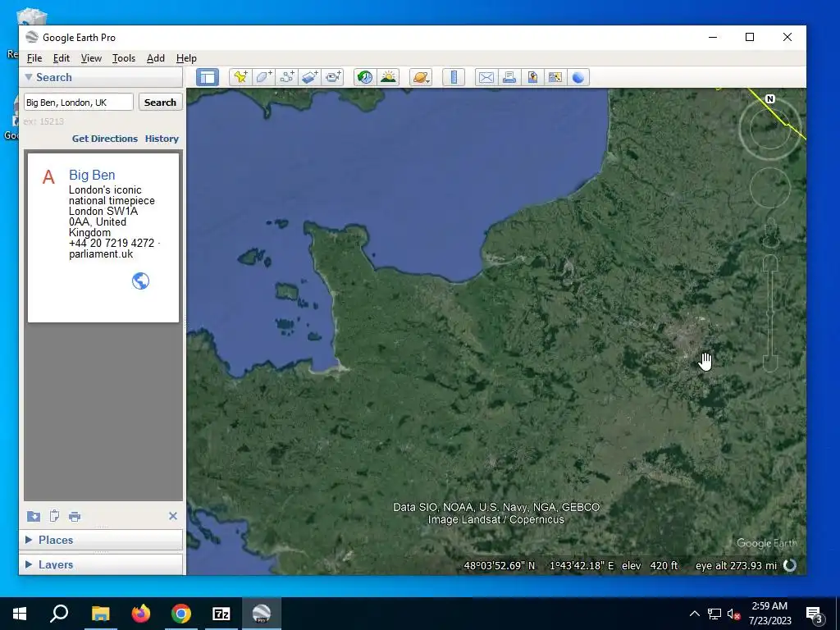Click the Email icon in toolbar
Screen dimensions: 840x630
click(486, 77)
